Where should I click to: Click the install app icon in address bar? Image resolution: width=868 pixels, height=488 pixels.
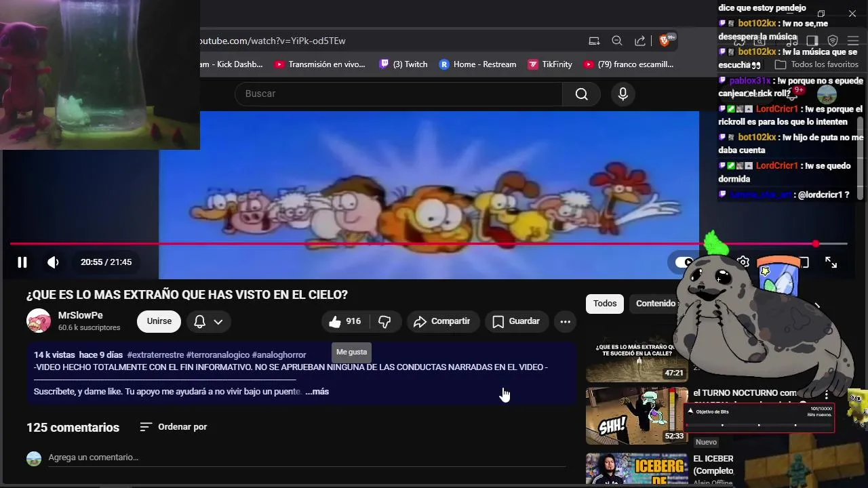click(594, 41)
